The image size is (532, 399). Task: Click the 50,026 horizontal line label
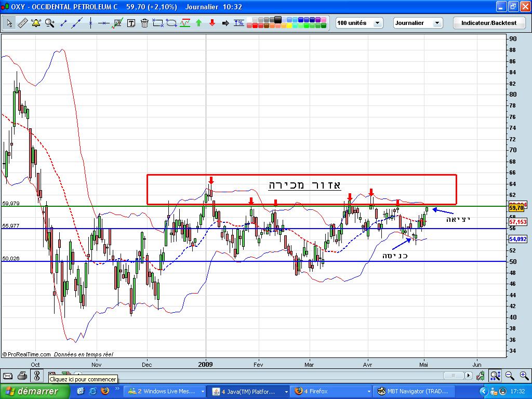[x=11, y=259]
